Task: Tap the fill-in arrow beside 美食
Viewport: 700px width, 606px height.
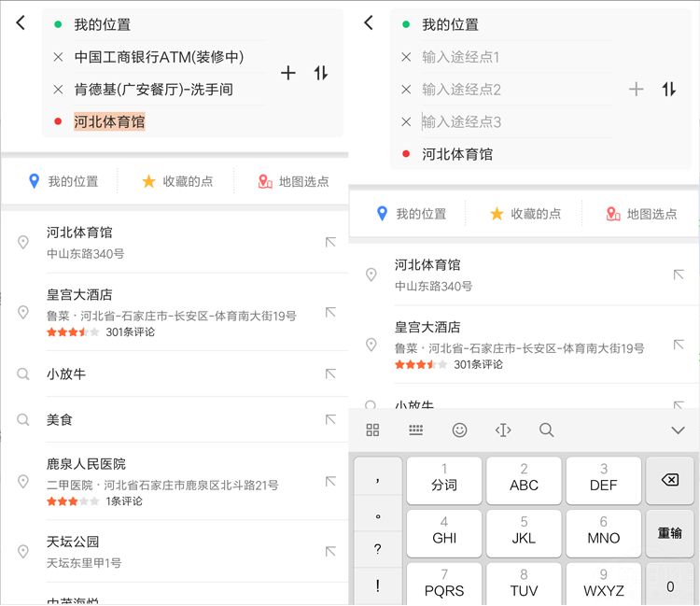Action: 329,420
